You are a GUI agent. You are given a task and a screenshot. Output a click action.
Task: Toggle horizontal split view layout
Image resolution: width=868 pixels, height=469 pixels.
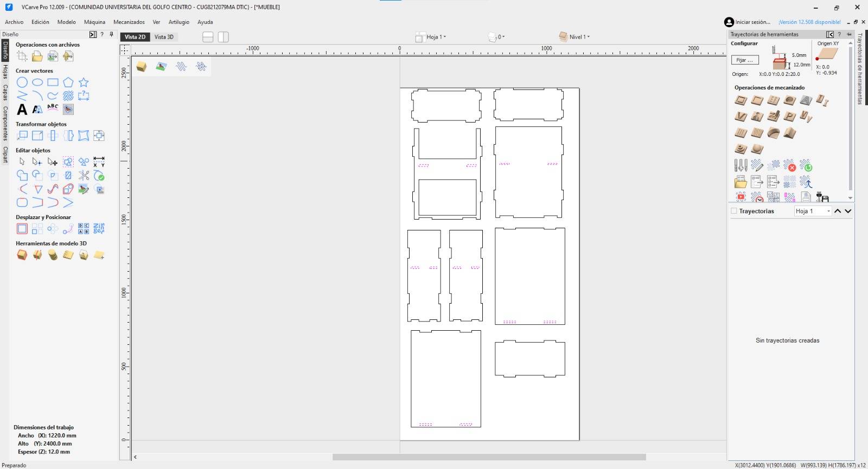point(208,37)
